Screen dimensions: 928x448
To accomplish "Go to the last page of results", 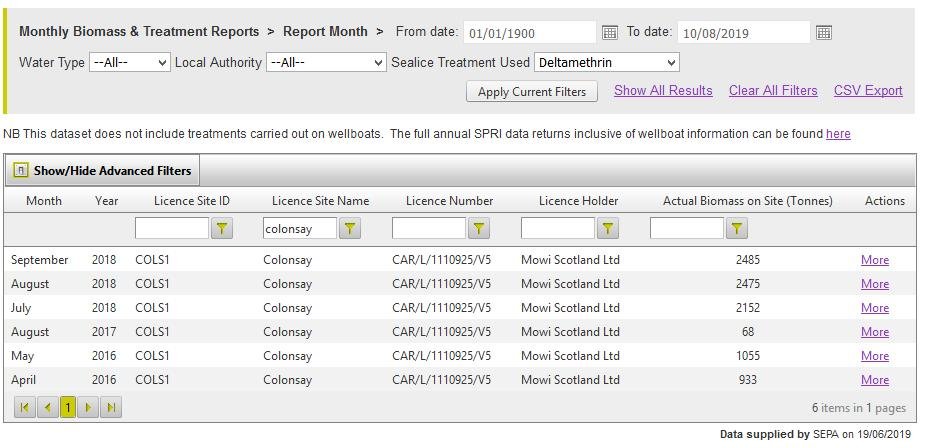I will 111,408.
